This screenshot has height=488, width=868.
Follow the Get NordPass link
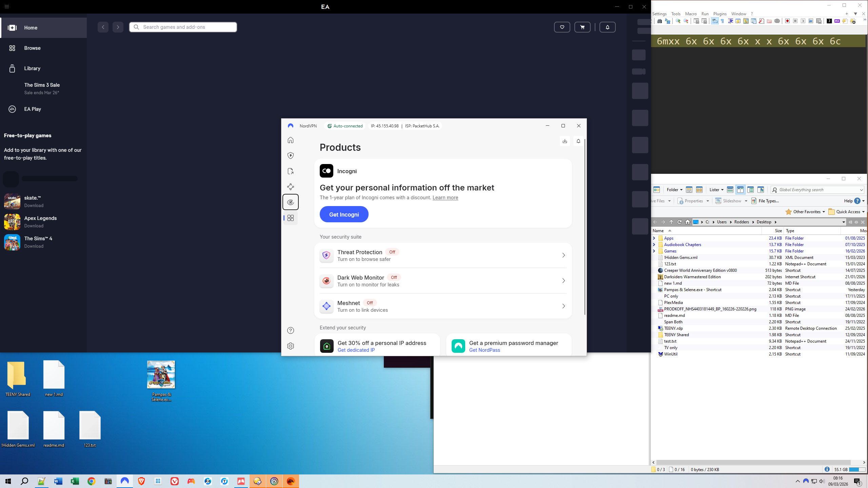484,350
